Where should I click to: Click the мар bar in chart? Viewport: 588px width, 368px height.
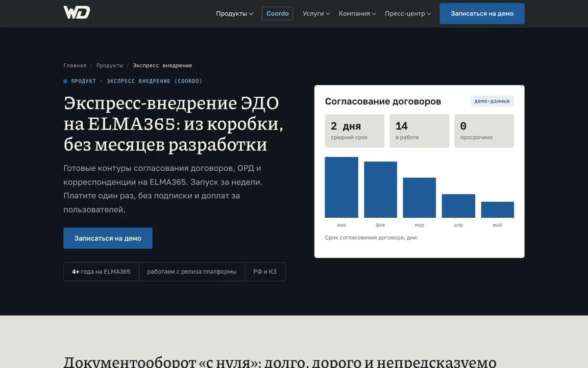[419, 198]
